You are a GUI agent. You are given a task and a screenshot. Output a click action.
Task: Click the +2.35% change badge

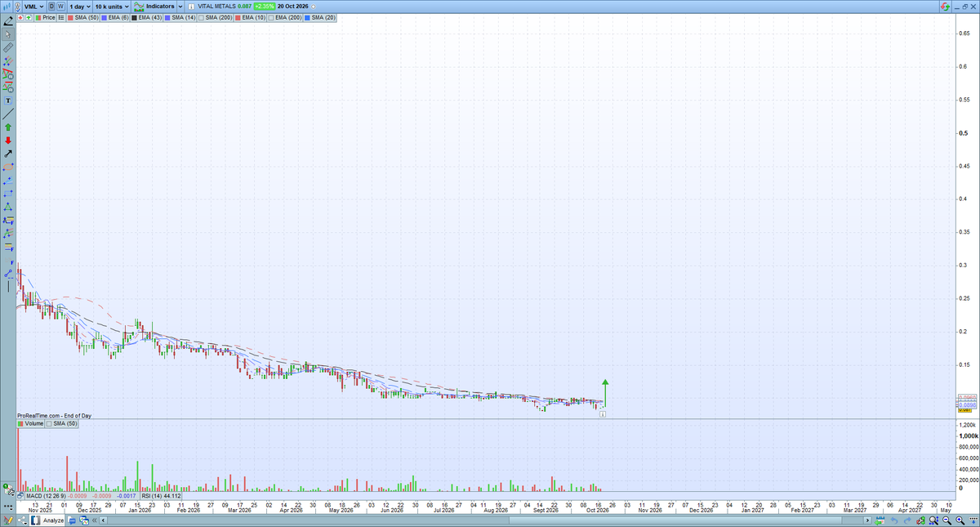[264, 7]
